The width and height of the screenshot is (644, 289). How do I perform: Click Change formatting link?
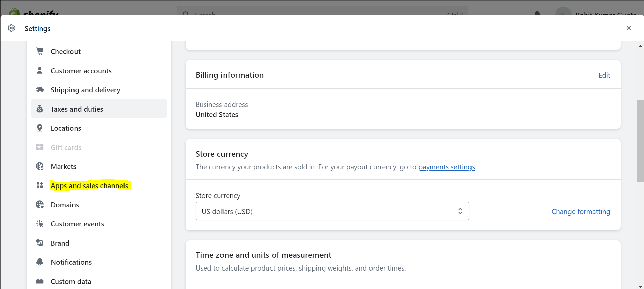581,212
